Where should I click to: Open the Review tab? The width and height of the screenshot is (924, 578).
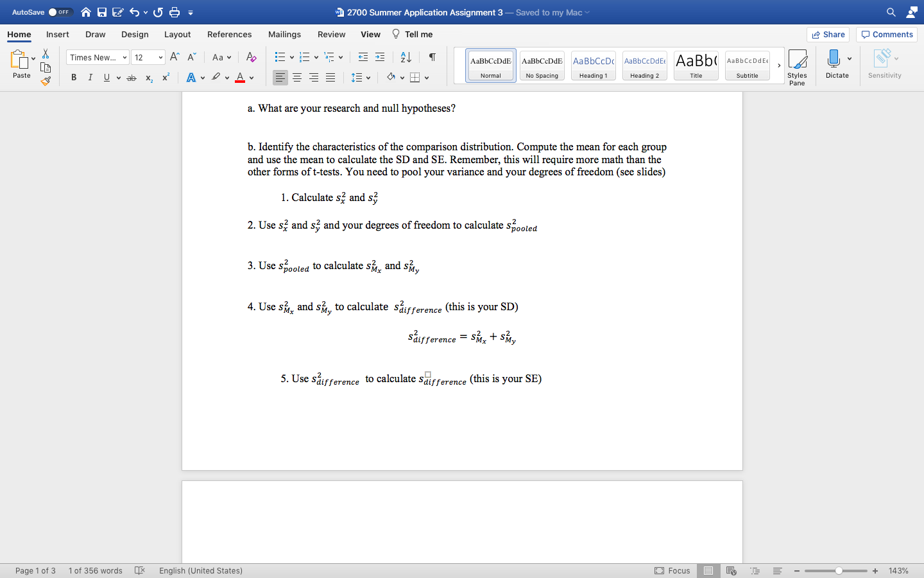click(x=331, y=34)
